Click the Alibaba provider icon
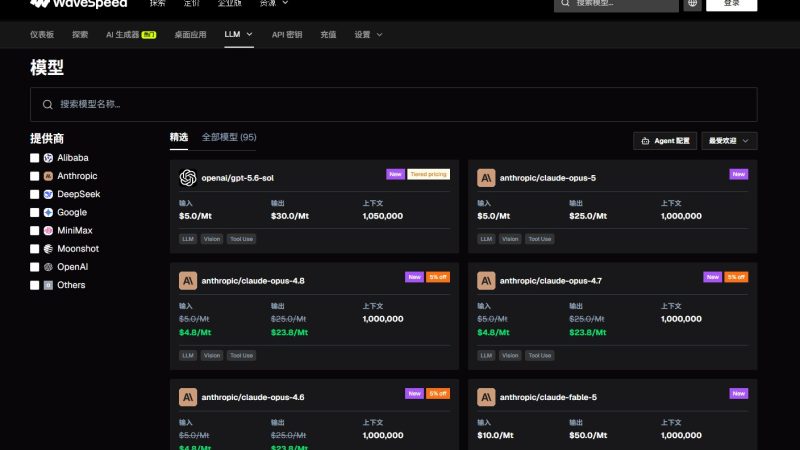 pos(48,158)
